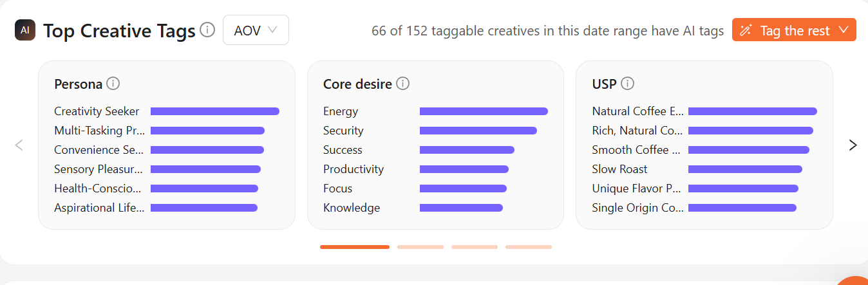The width and height of the screenshot is (868, 285).
Task: Expand the Tag the rest chevron menu
Action: coord(844,30)
